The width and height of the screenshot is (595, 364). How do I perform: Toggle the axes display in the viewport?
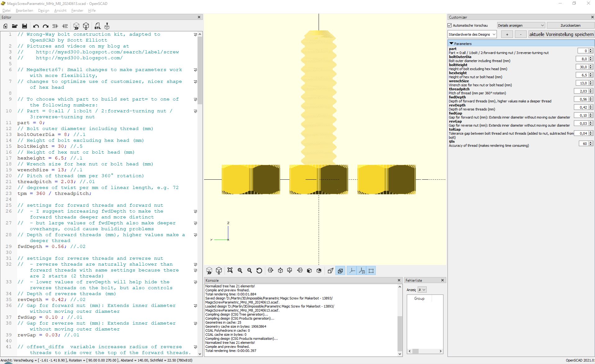352,270
